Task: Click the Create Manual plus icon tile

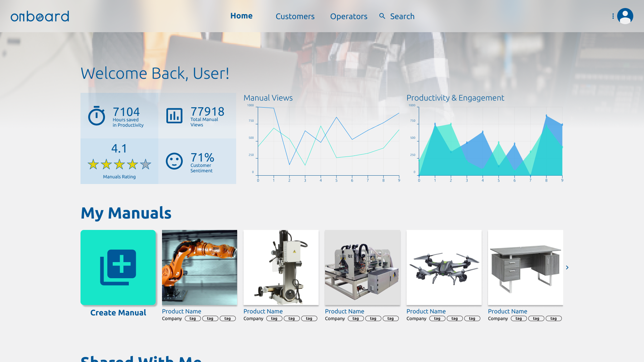Action: [118, 267]
